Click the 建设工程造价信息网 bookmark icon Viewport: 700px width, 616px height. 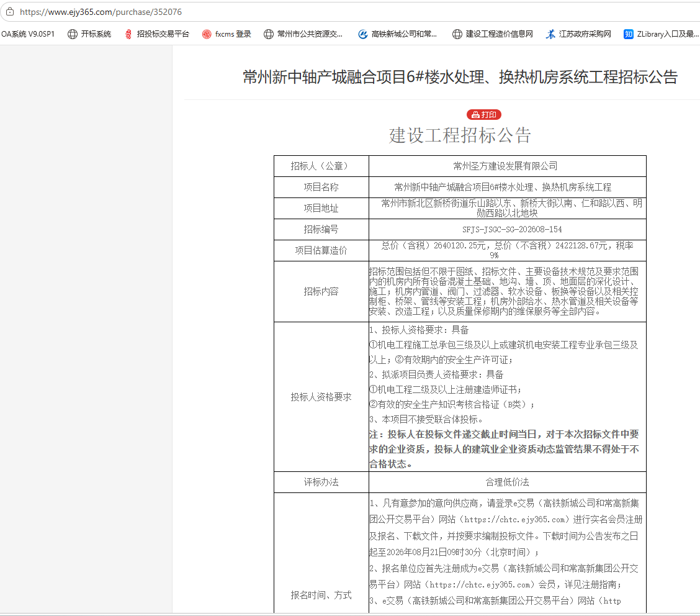pos(457,34)
